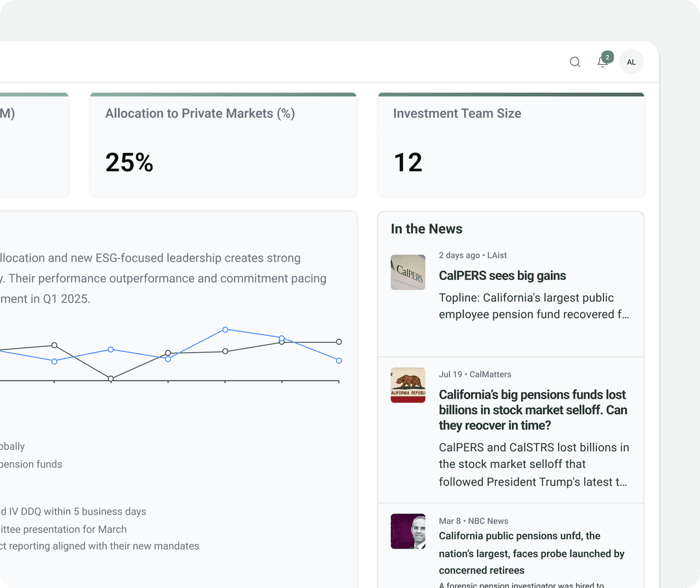Click the "2 days ago • LAist" source line
Screen dimensions: 700x588
tap(472, 255)
